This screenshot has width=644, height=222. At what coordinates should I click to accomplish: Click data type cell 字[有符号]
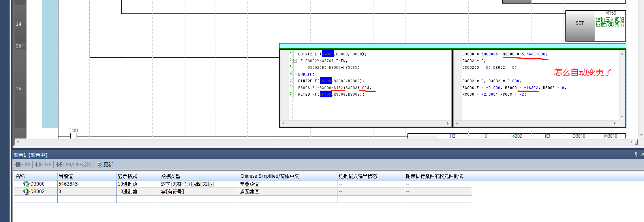(199, 192)
